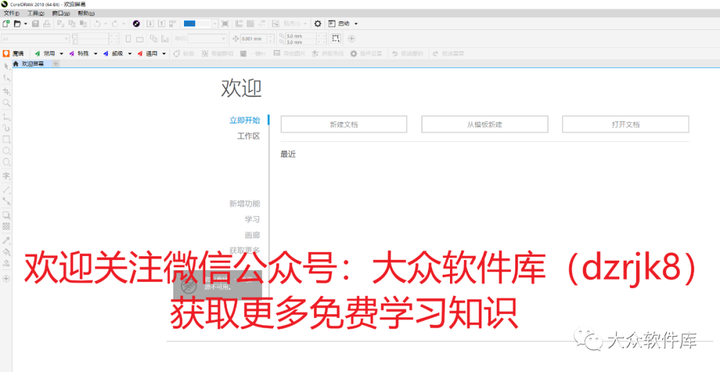Select the Freehand curve tool
Viewport: 720px width, 372px height.
pyautogui.click(x=6, y=116)
